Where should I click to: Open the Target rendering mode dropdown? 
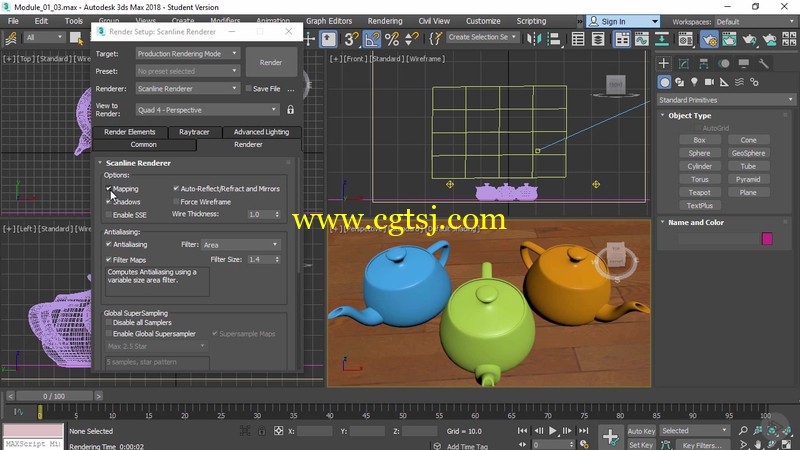(187, 54)
